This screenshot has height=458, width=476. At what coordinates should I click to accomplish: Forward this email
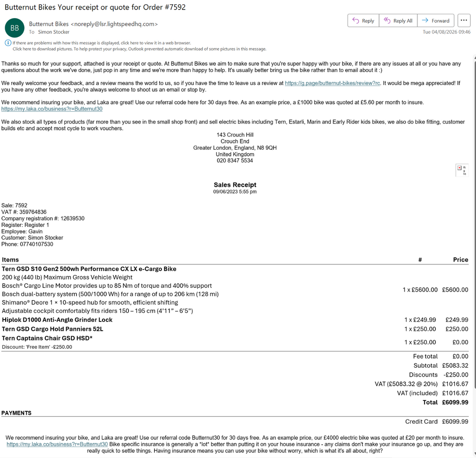[x=436, y=20]
